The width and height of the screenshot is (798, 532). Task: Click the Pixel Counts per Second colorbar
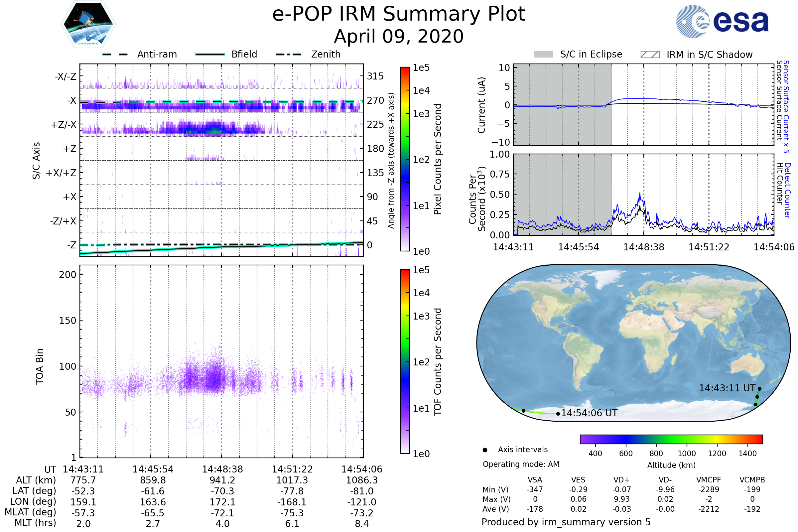coord(405,159)
